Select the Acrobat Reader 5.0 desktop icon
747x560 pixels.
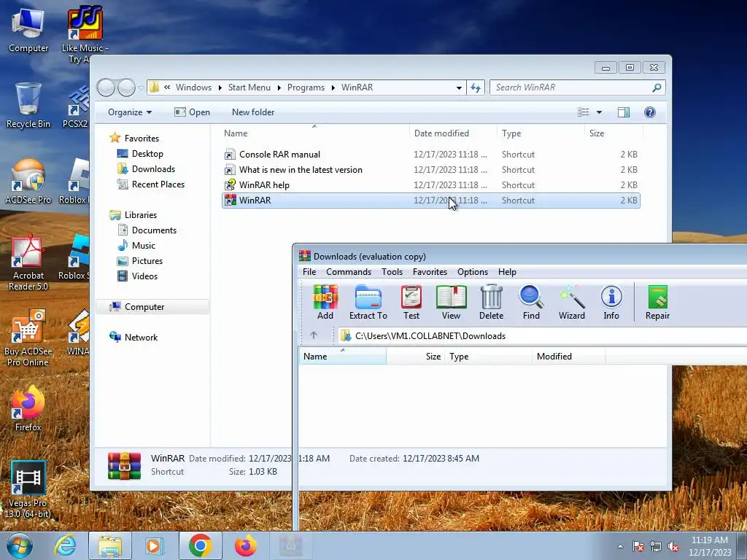click(28, 262)
